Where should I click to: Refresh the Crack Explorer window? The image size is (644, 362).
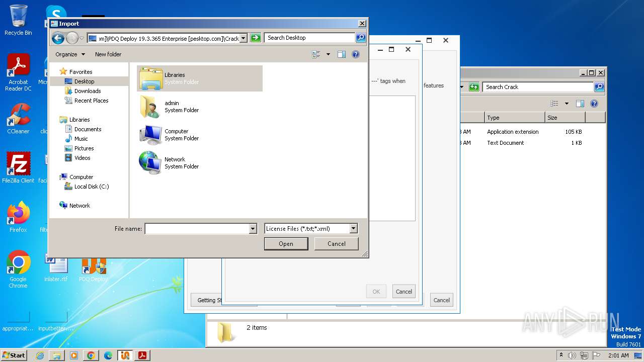tap(474, 87)
